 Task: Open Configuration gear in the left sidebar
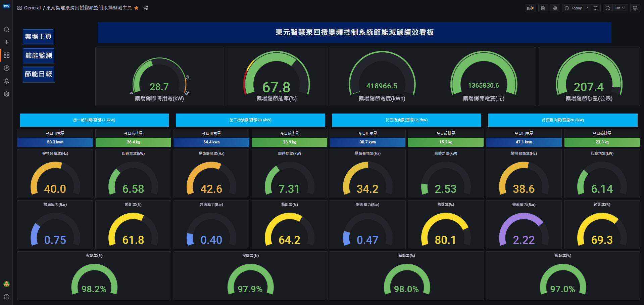(x=6, y=94)
